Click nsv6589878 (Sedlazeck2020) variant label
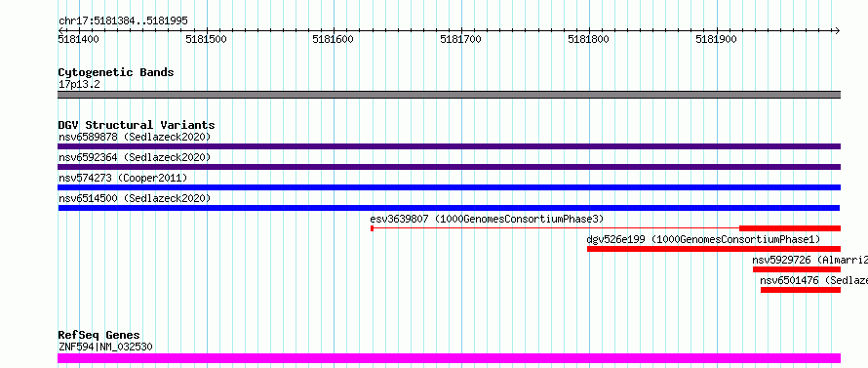Image resolution: width=868 pixels, height=368 pixels. tap(135, 137)
